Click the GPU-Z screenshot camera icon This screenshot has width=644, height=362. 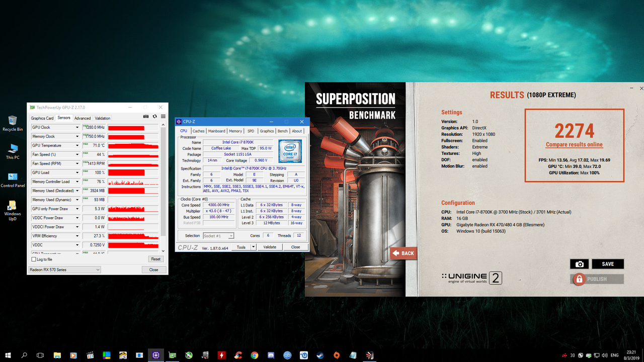click(146, 117)
